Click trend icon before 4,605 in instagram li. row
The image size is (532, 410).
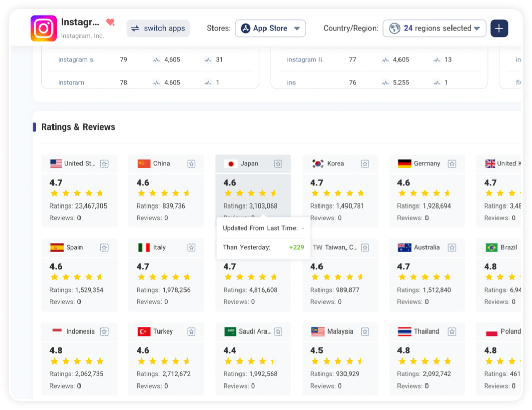(385, 60)
